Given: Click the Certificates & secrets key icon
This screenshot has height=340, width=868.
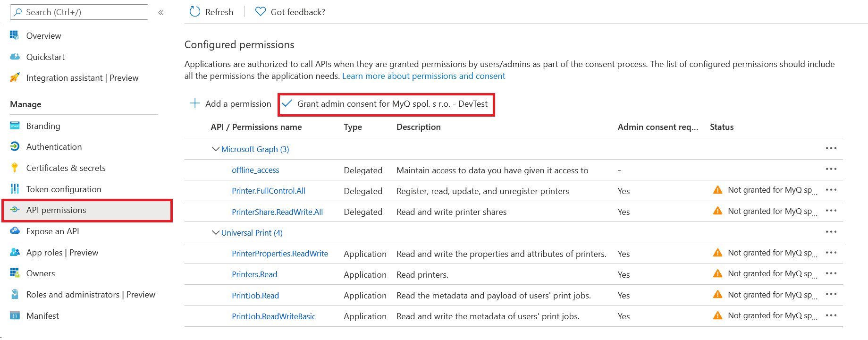Looking at the screenshot, I should [x=15, y=168].
